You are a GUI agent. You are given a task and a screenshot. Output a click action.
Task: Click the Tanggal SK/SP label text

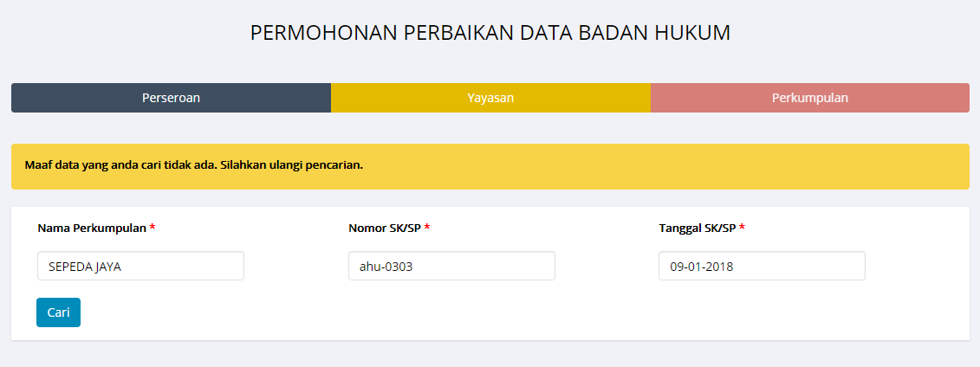[698, 228]
